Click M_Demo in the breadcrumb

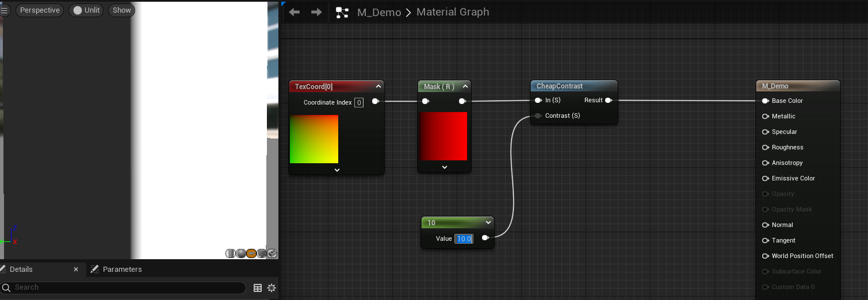coord(379,12)
